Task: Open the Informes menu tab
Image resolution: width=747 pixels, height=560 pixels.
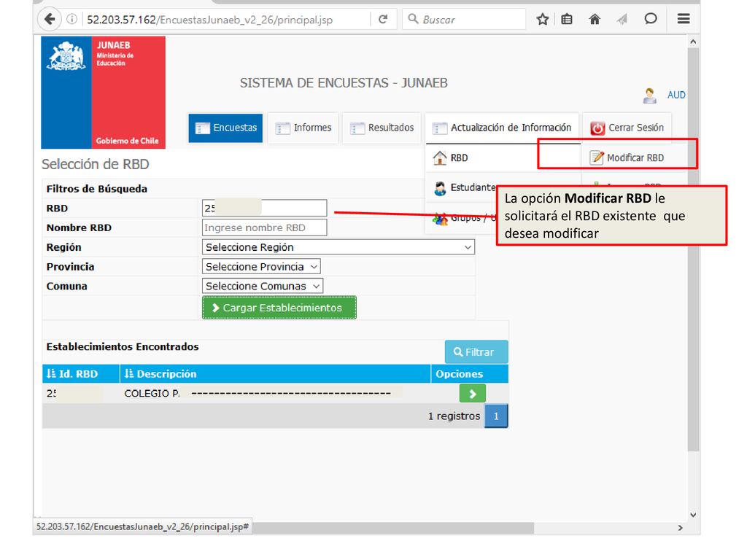Action: point(303,128)
